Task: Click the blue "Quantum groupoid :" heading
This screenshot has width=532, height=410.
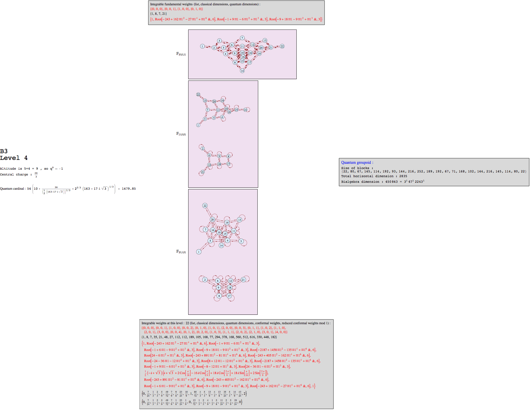Action: tap(357, 162)
